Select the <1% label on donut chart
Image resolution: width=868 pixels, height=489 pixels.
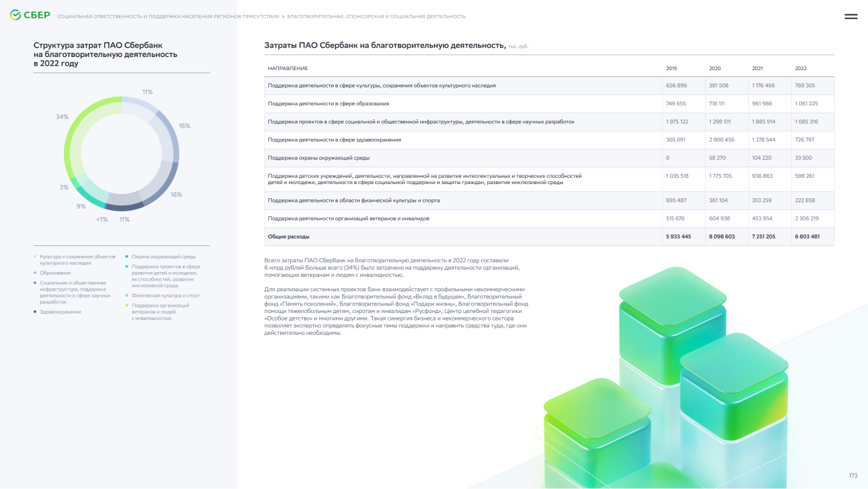point(102,219)
